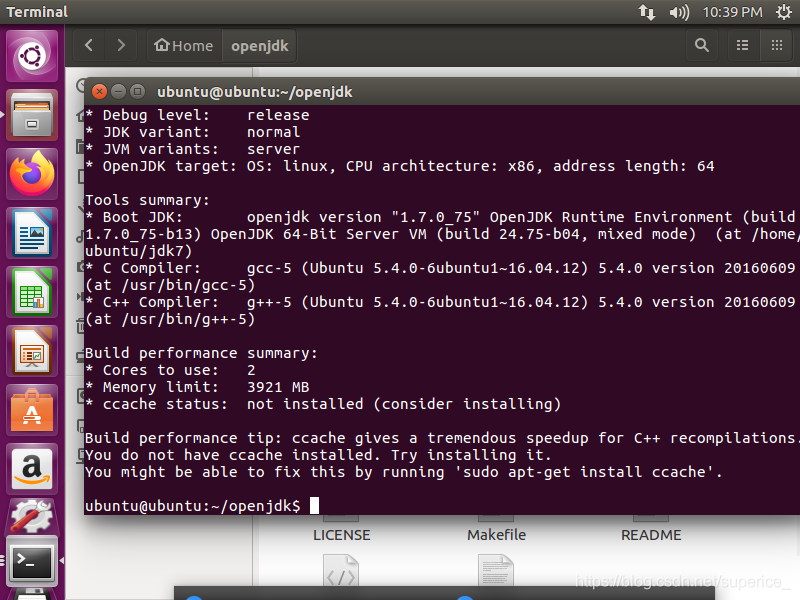Screen dimensions: 800x600
Task: Click 'Memory limit: 3921 MB' line
Action: [x=197, y=387]
